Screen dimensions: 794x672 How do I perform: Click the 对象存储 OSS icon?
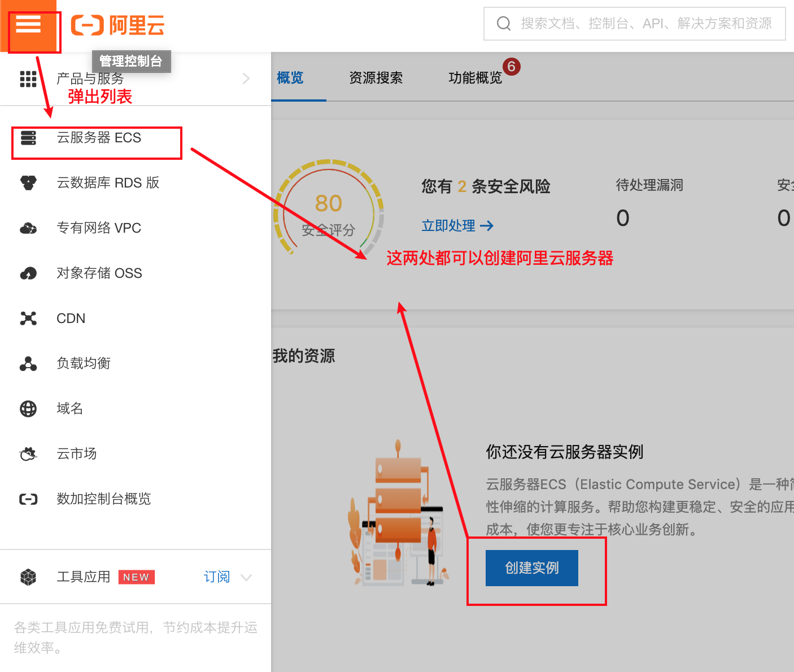(x=28, y=273)
